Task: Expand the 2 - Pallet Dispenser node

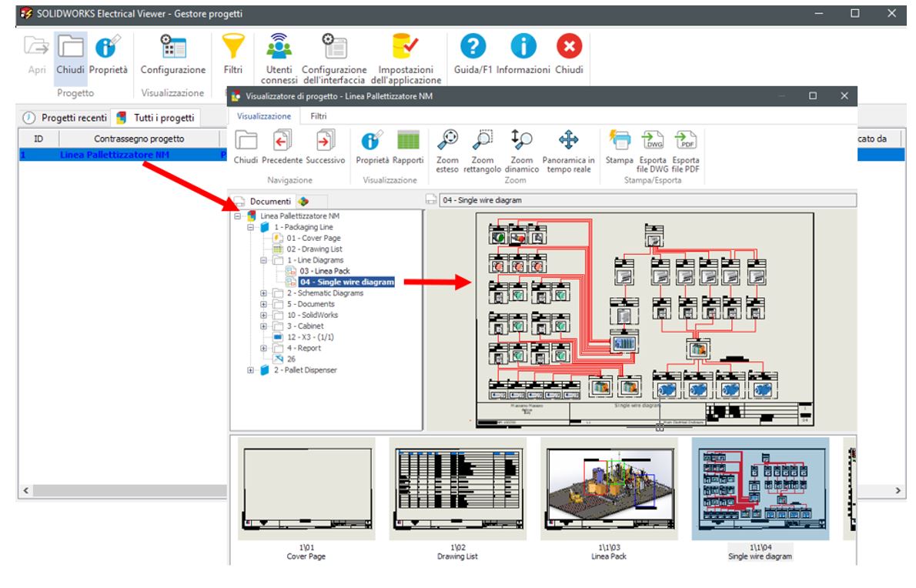Action: (x=251, y=370)
